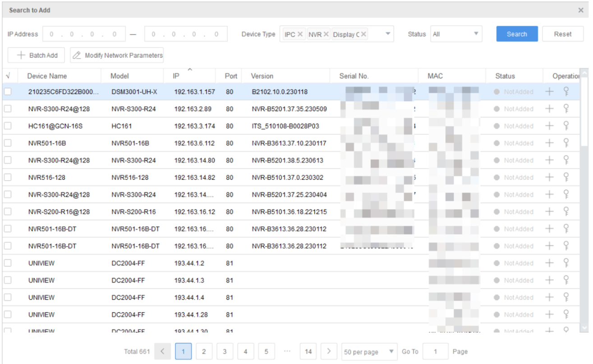Click the pencil icon beside Modify Network Parameters
Image resolution: width=593 pixels, height=364 pixels.
(77, 55)
